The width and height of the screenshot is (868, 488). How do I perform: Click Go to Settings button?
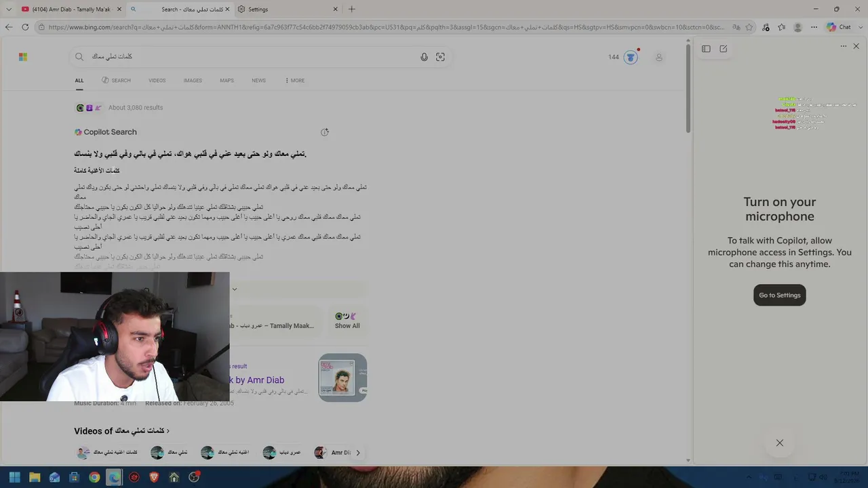pos(780,295)
